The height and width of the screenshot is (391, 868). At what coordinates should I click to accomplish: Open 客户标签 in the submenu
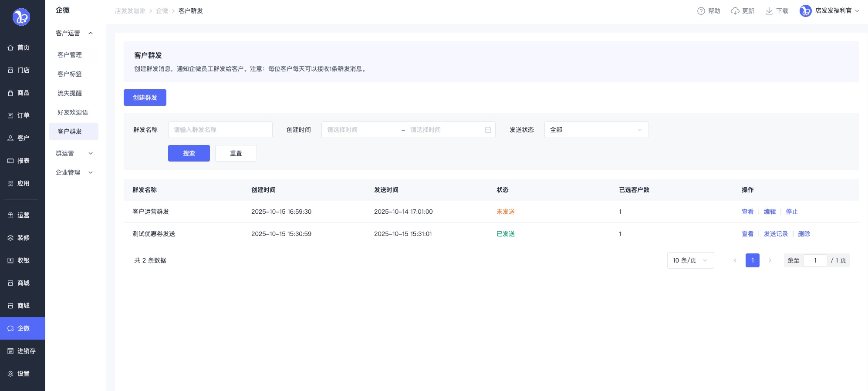pos(70,74)
